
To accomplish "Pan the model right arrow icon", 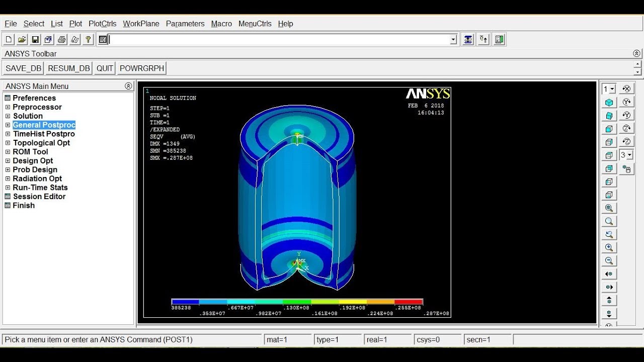I will click(609, 287).
